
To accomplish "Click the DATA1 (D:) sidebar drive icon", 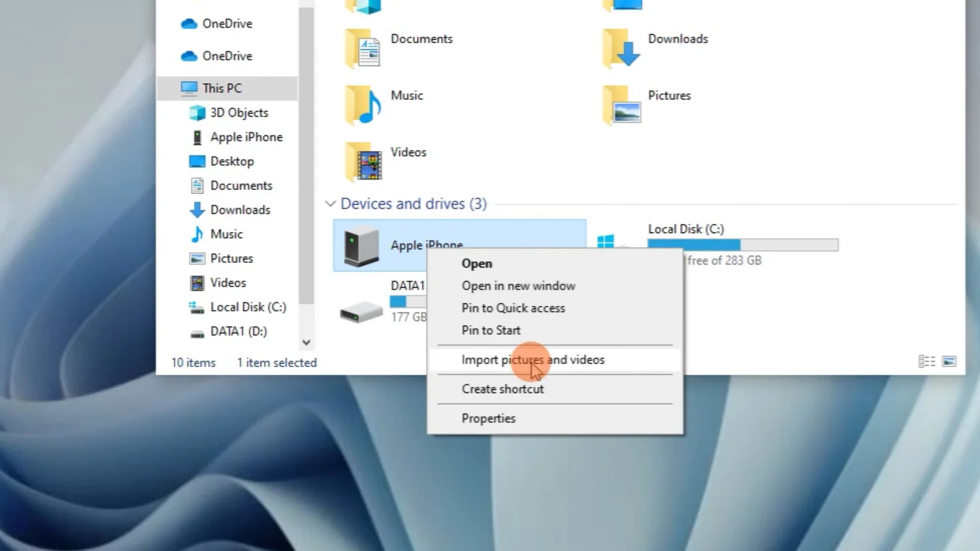I will pos(197,334).
